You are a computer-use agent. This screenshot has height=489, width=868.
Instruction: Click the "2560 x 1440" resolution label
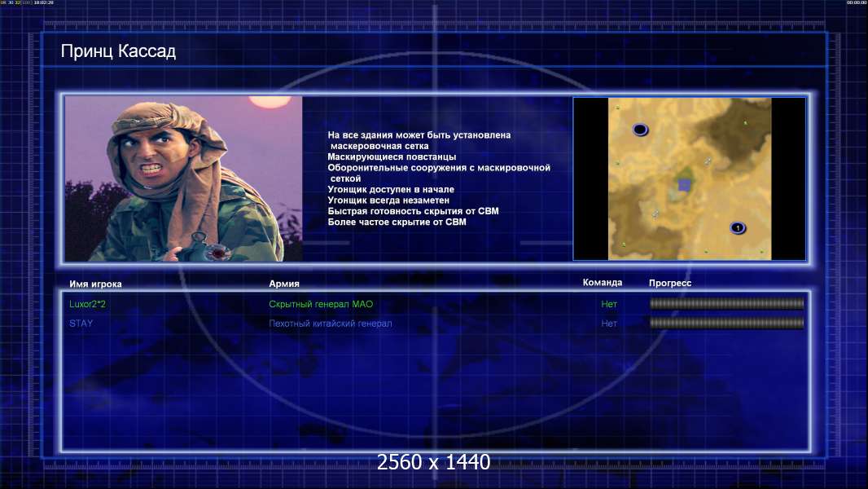click(433, 462)
